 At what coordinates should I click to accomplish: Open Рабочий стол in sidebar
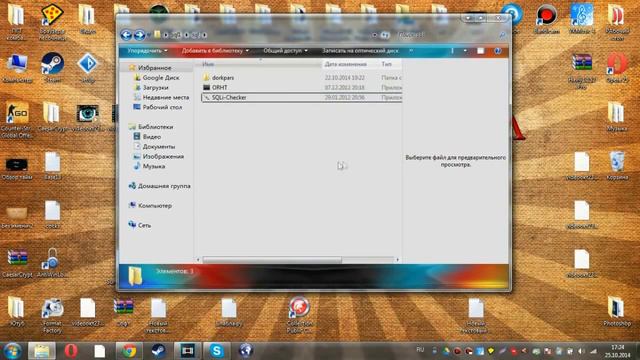click(162, 107)
